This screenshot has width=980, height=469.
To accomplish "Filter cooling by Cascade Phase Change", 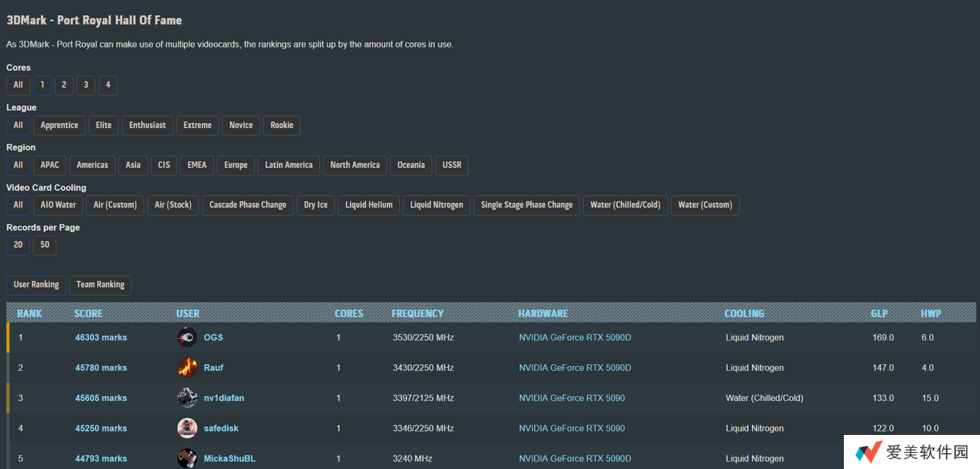I will (x=248, y=205).
